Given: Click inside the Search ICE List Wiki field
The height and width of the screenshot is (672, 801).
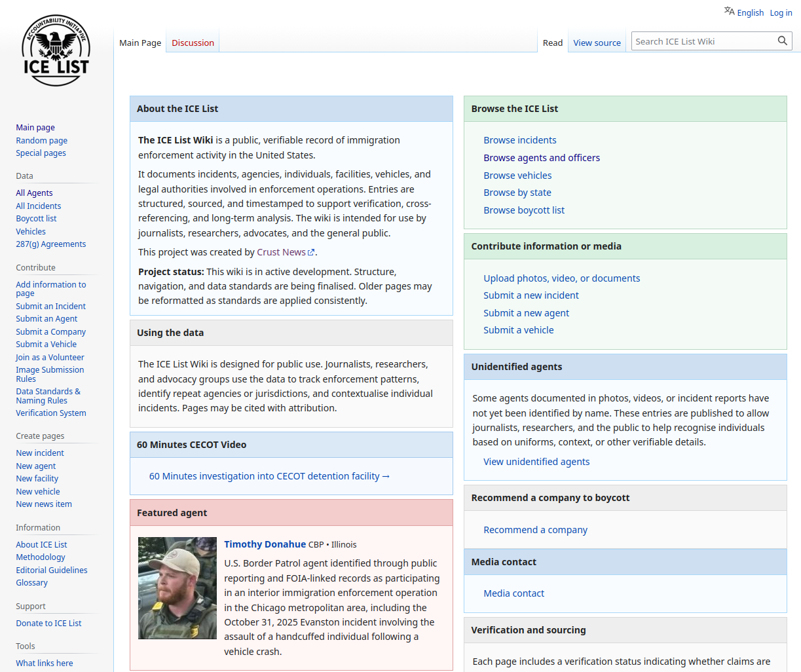Looking at the screenshot, I should [702, 41].
